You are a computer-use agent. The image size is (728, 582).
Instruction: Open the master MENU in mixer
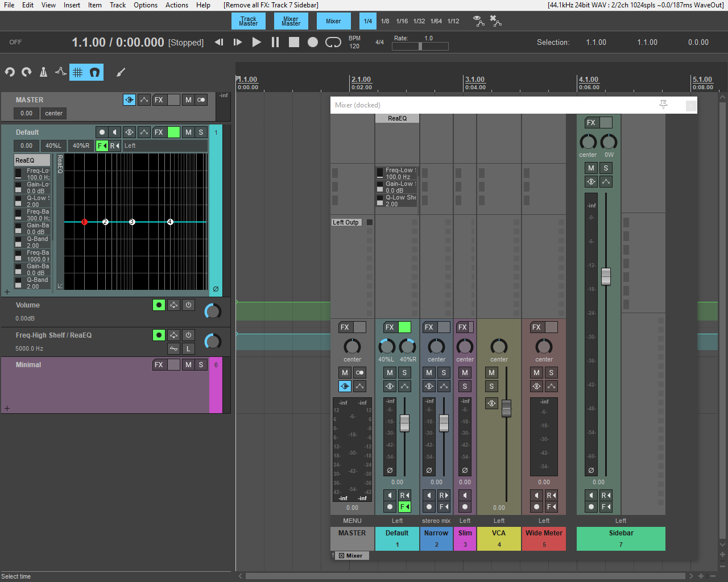click(352, 521)
